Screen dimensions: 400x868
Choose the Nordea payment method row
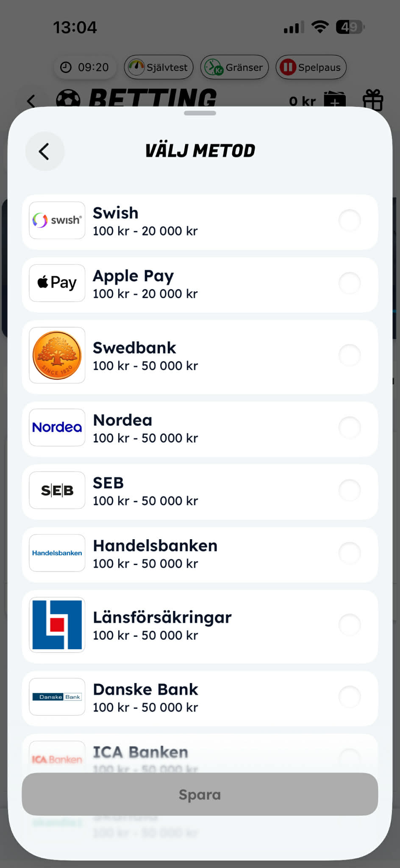(x=200, y=429)
